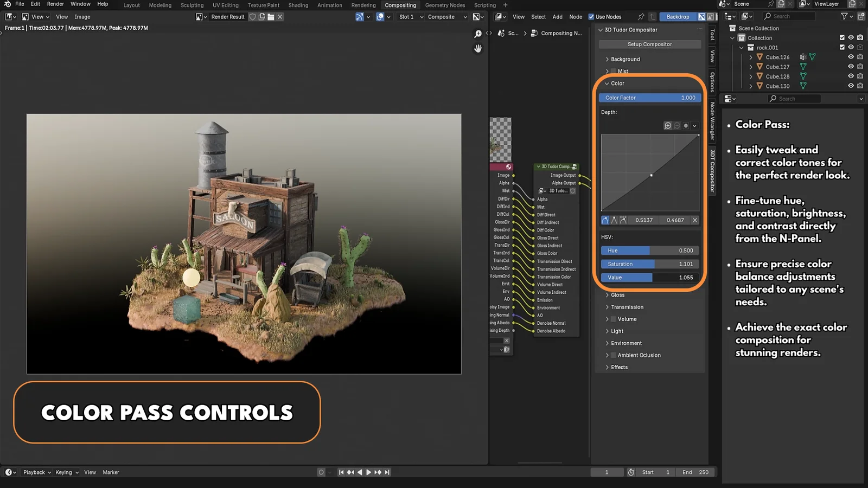Click the New Collection icon in the Outliner
The width and height of the screenshot is (868, 488).
[x=861, y=16]
